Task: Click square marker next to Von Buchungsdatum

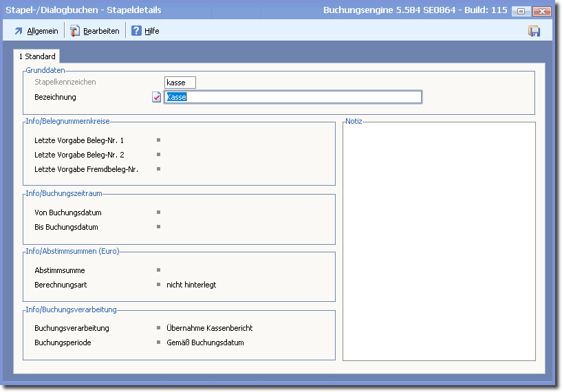Action: pyautogui.click(x=158, y=213)
